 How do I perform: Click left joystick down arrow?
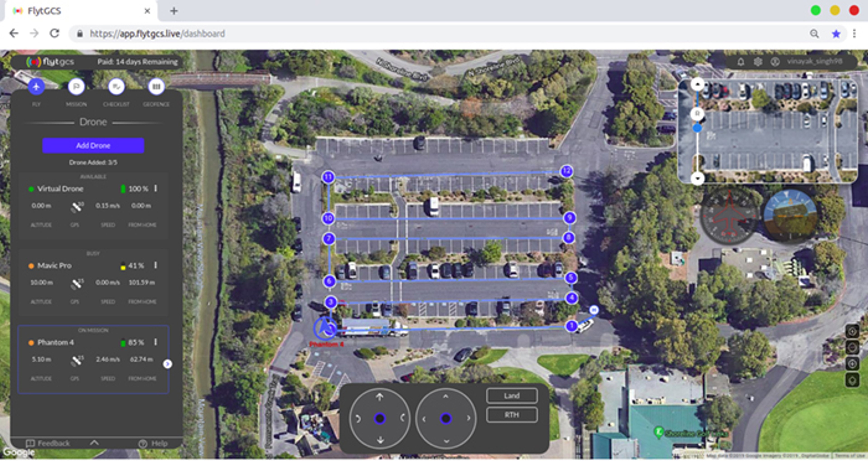coord(380,440)
